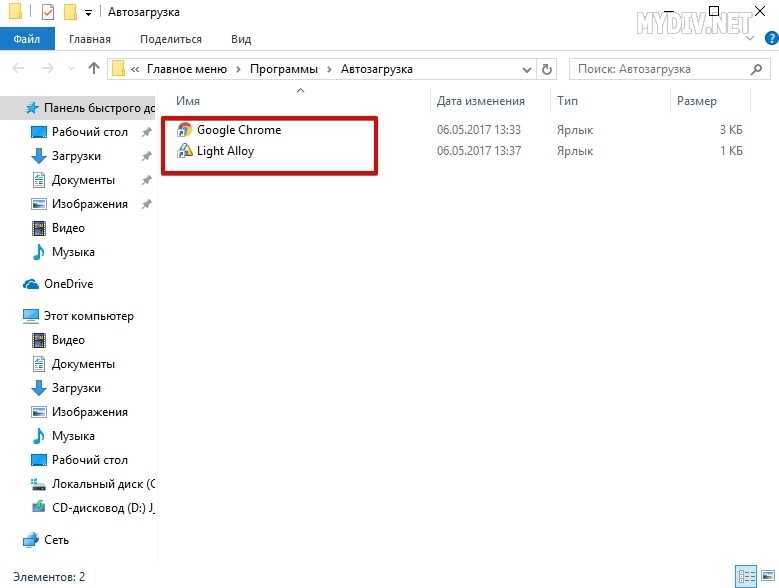Select the Google Chrome shortcut

239,130
